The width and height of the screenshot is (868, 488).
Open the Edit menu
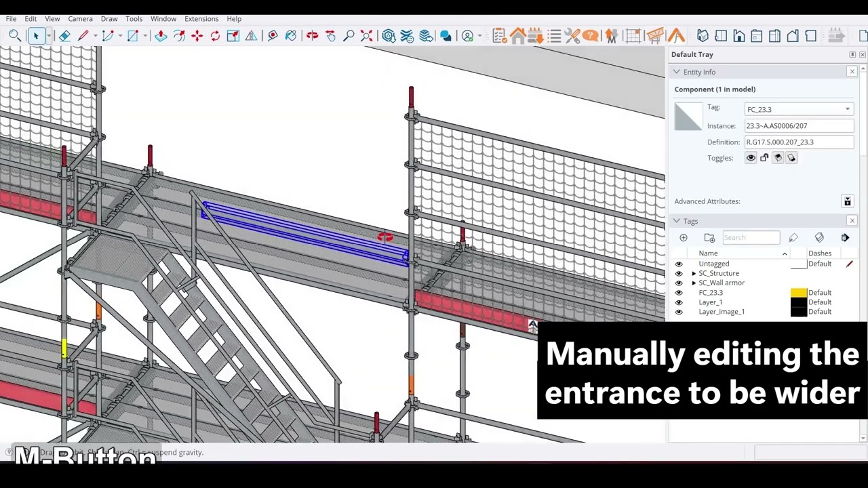[x=31, y=19]
